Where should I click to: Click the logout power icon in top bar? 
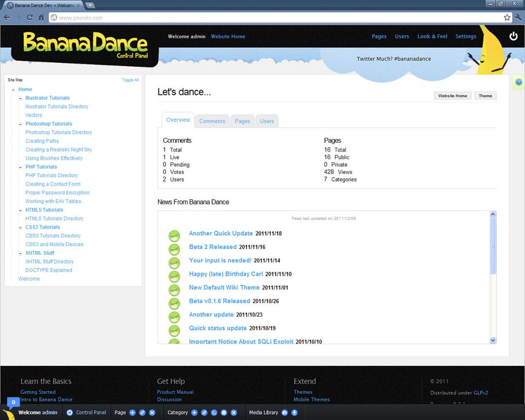513,36
